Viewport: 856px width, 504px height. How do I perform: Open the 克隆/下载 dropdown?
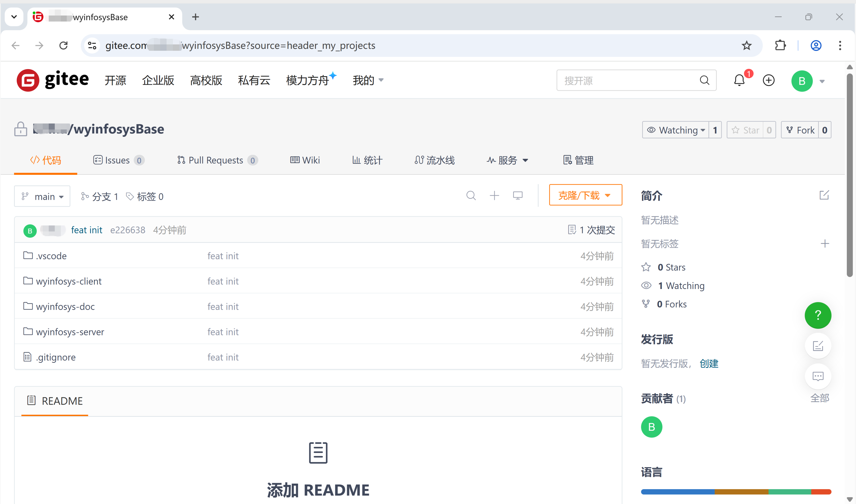[585, 195]
